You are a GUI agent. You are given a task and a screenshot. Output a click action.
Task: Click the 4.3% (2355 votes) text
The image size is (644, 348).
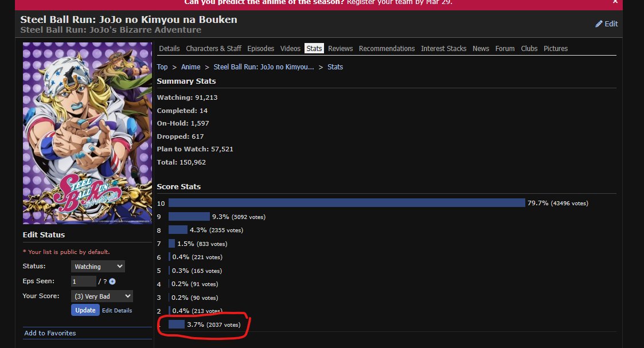pyautogui.click(x=216, y=230)
